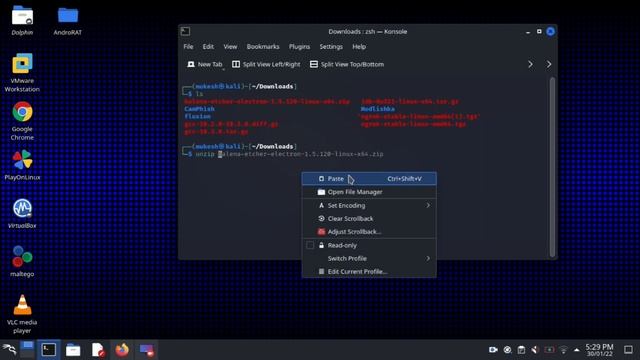Screen dimensions: 640x360
Task: Open PlayOnLinux desktop icon
Action: tap(22, 165)
